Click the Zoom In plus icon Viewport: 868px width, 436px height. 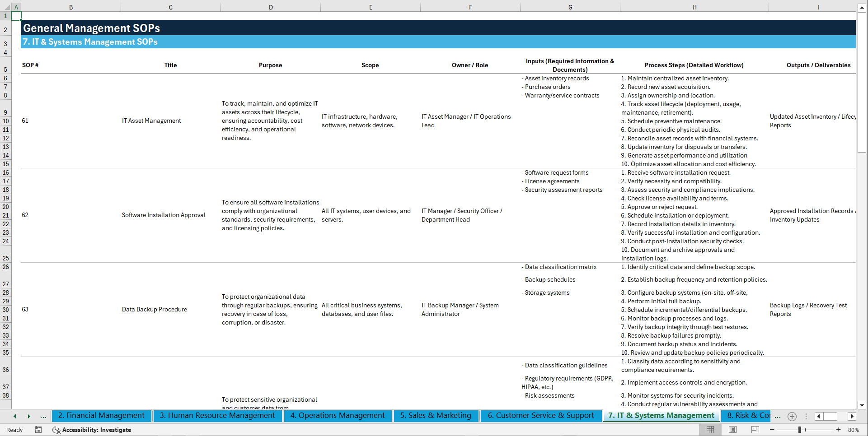tap(839, 430)
